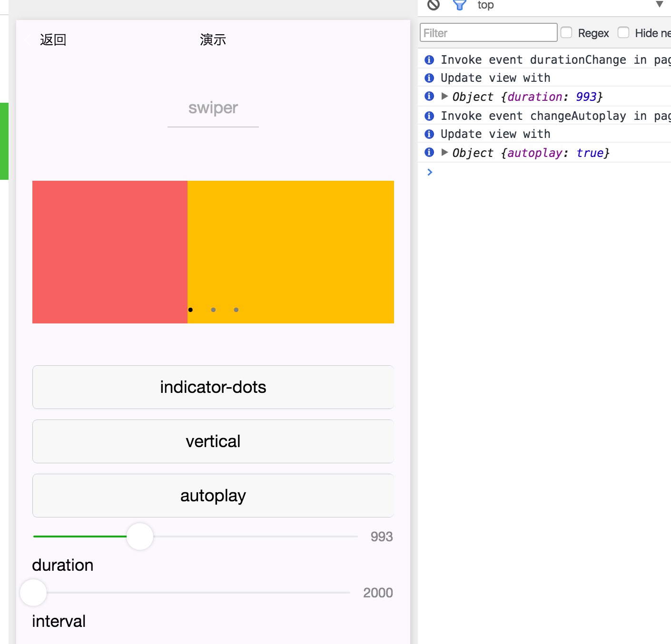Click the duration slider handle

[x=140, y=537]
